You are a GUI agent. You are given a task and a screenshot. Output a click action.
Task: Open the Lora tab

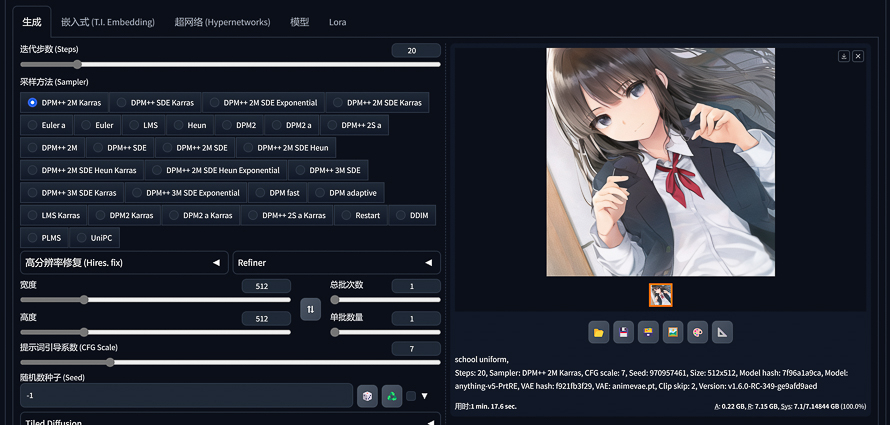point(337,22)
